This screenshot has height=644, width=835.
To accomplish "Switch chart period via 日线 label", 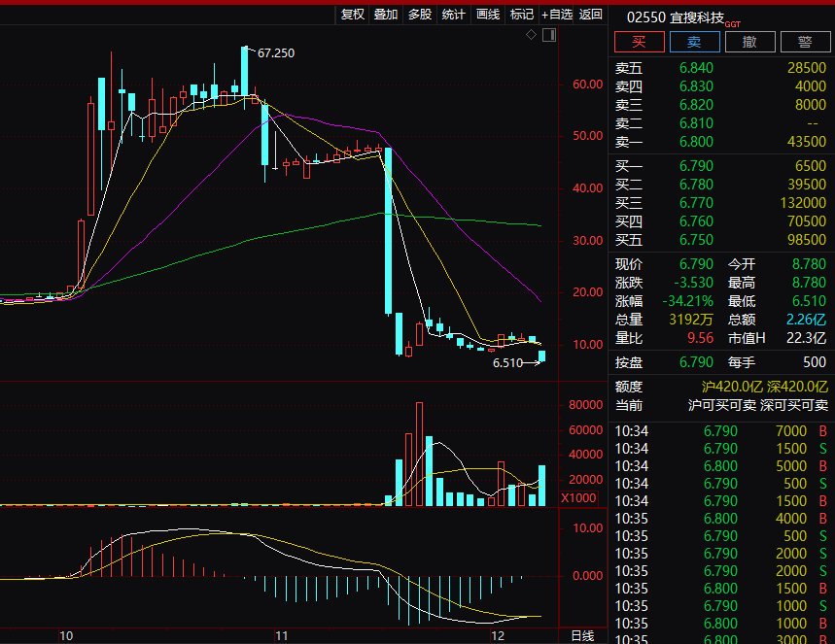I will coord(582,635).
